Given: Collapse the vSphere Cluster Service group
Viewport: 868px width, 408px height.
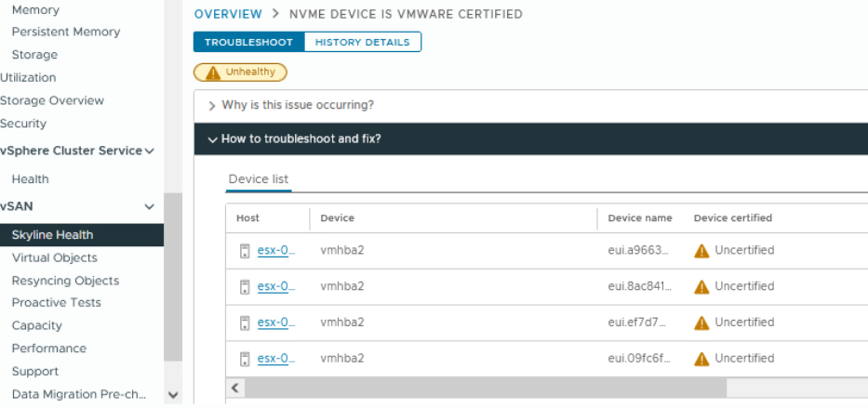Looking at the screenshot, I should click(x=149, y=151).
